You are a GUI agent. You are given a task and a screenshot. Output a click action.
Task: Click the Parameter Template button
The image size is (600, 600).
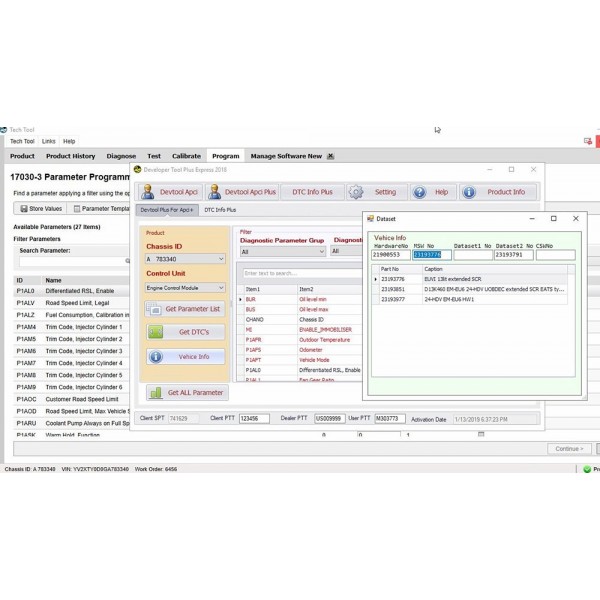pyautogui.click(x=101, y=209)
